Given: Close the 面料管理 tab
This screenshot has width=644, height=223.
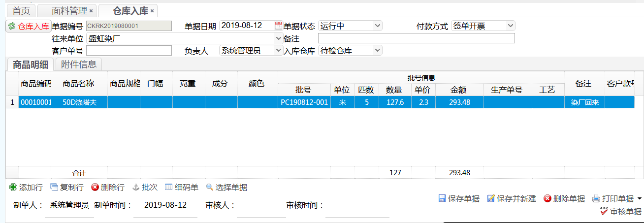Looking at the screenshot, I should [x=91, y=10].
